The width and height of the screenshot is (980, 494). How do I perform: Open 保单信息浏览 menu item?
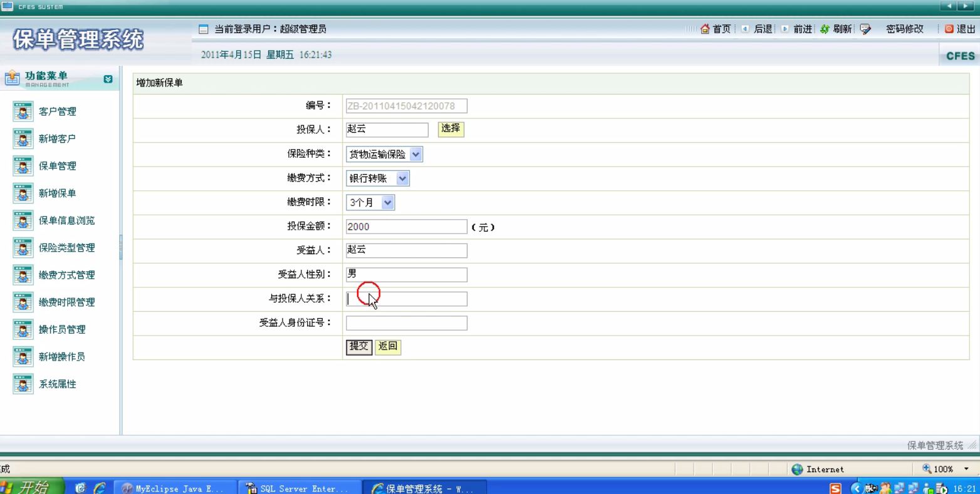(67, 220)
